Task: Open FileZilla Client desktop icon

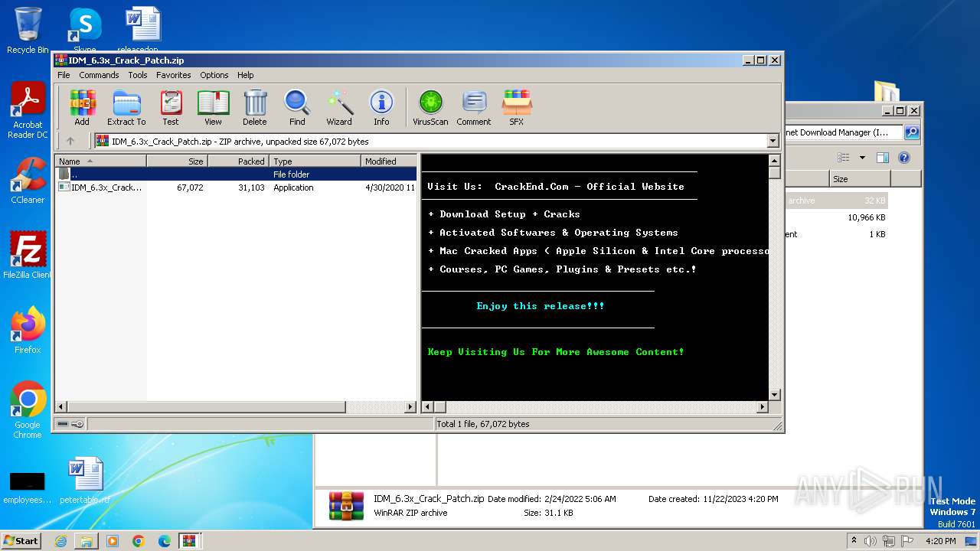Action: coord(28,255)
